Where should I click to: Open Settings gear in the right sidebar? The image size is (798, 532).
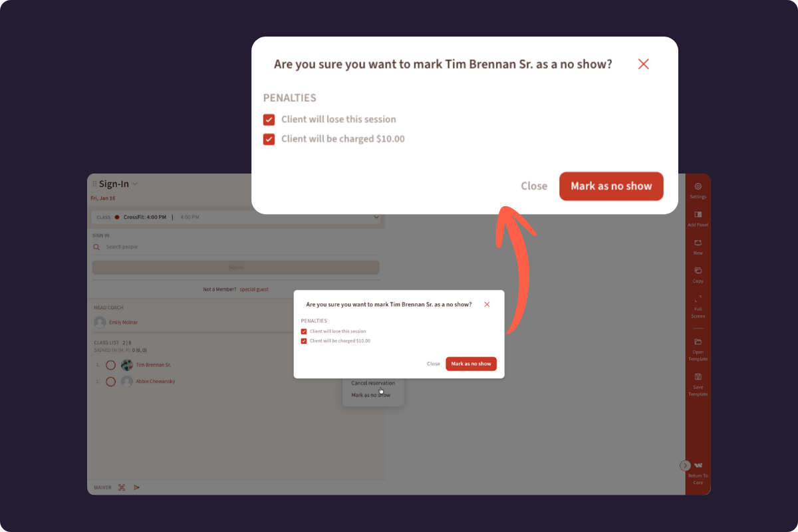(x=698, y=187)
